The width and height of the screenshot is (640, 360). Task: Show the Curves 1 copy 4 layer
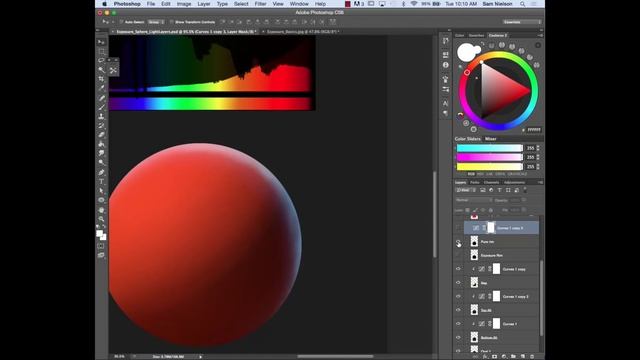click(458, 228)
